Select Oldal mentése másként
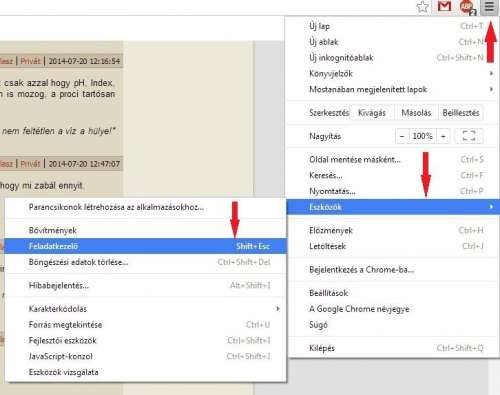This screenshot has height=395, width=500. tap(393, 160)
